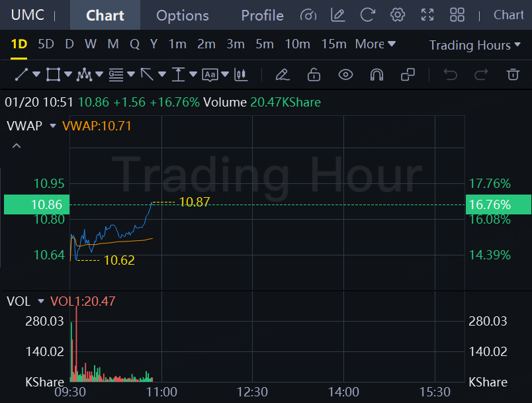This screenshot has width=532, height=403.
Task: Select the text annotation tool
Action: (210, 75)
